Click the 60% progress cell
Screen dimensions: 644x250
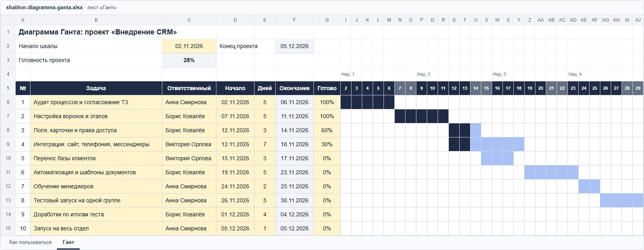click(x=327, y=130)
